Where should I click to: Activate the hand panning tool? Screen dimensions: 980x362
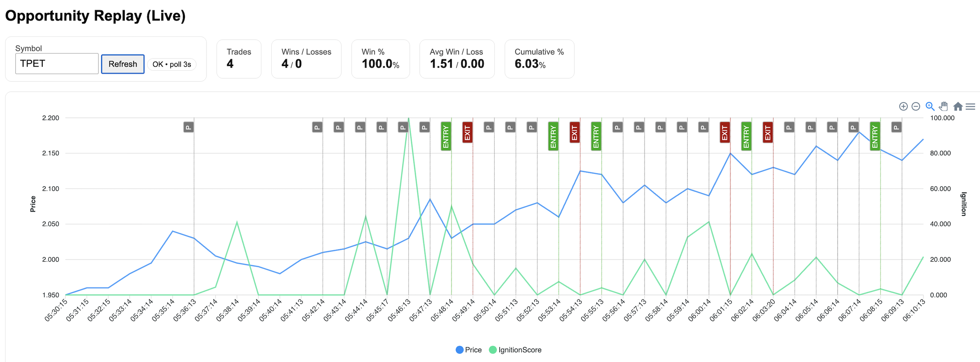(x=944, y=106)
